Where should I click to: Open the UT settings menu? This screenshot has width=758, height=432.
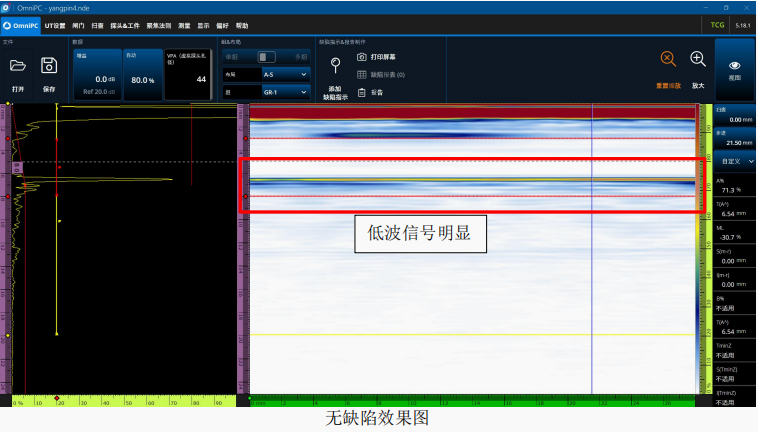pyautogui.click(x=55, y=26)
